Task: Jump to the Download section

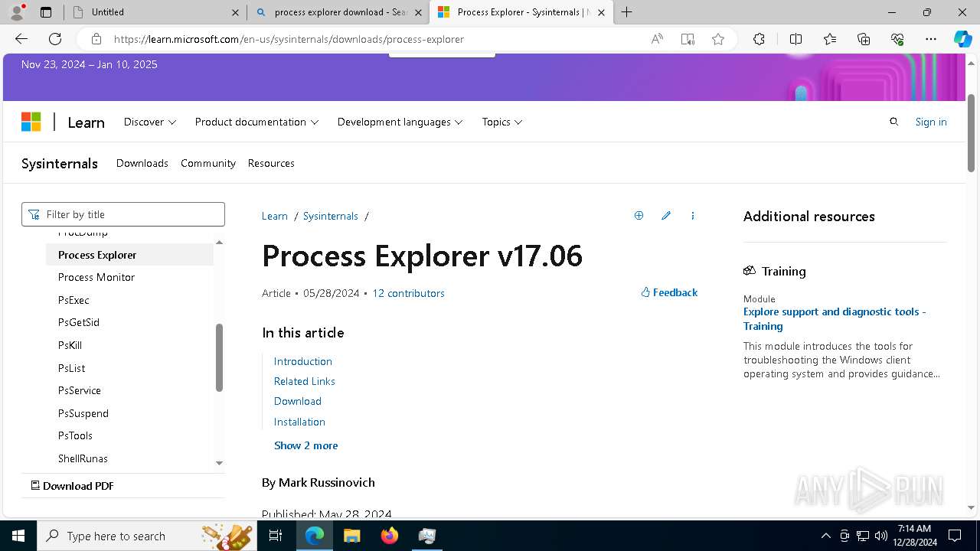Action: 298,401
